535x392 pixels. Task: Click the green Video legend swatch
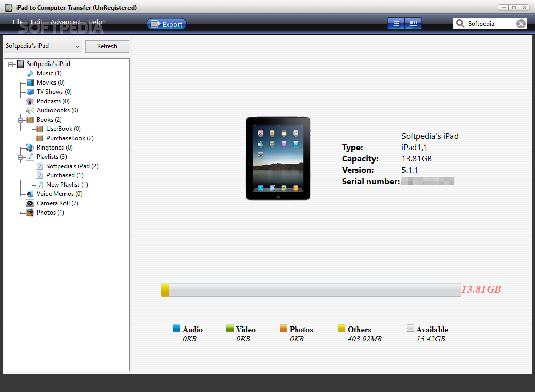click(230, 328)
